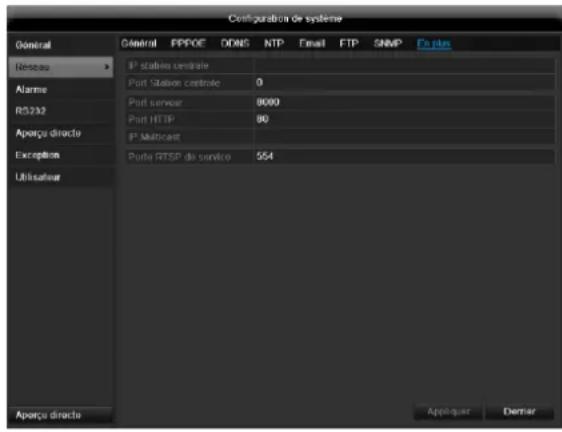This screenshot has height=432, width=562.
Task: Open the Exception sidebar section
Action: pyautogui.click(x=60, y=155)
